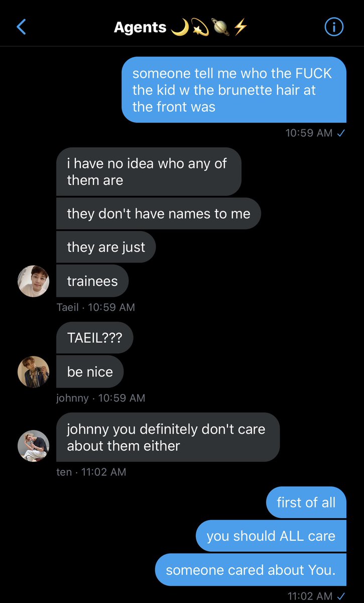The width and height of the screenshot is (364, 603).
Task: Select 'johnny you definitely don't care' message
Action: 168,437
